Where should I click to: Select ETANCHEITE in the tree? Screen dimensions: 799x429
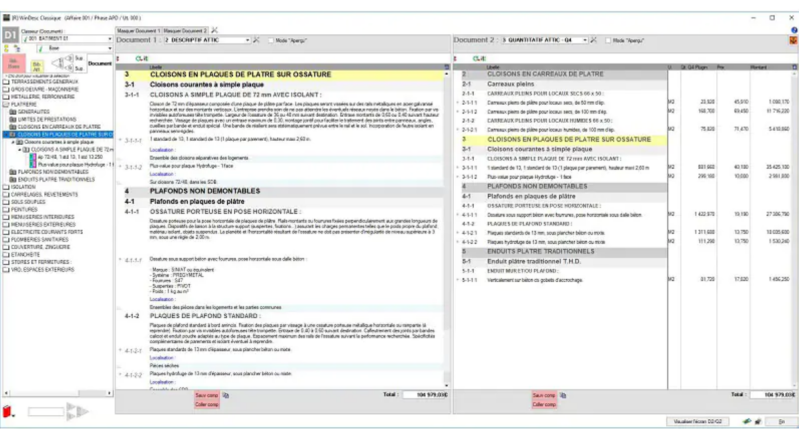point(25,254)
